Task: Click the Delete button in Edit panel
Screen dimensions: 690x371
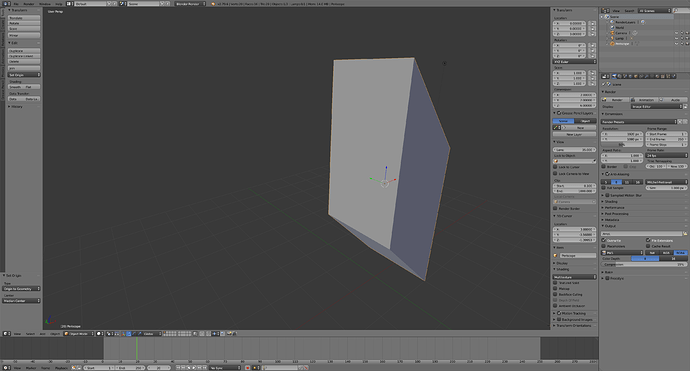Action: tap(24, 62)
